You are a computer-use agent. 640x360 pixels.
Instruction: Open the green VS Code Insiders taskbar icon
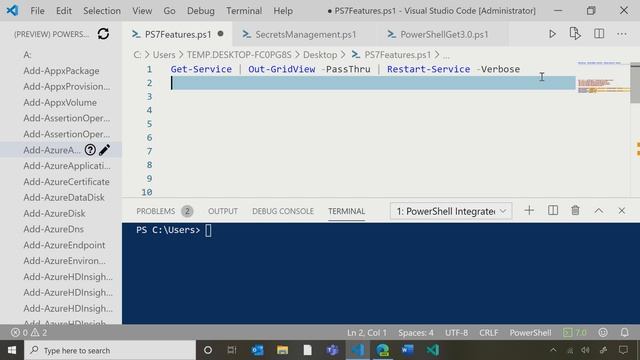433,350
